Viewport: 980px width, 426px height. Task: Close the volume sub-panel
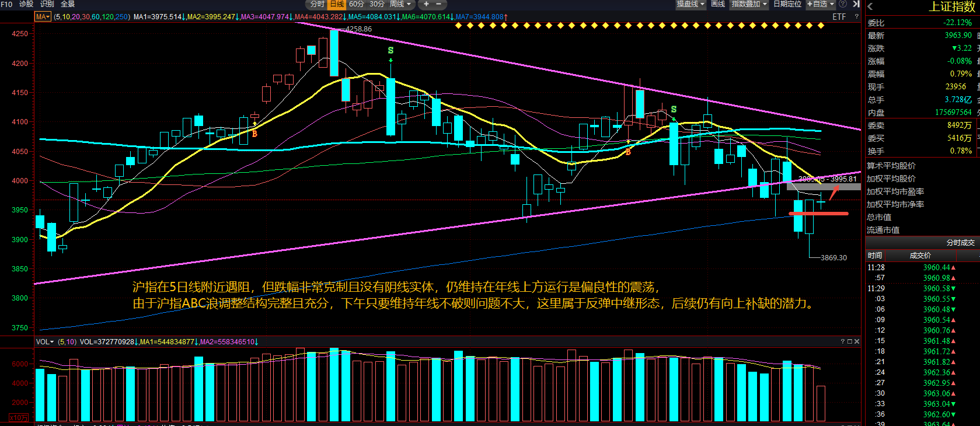(x=857, y=341)
